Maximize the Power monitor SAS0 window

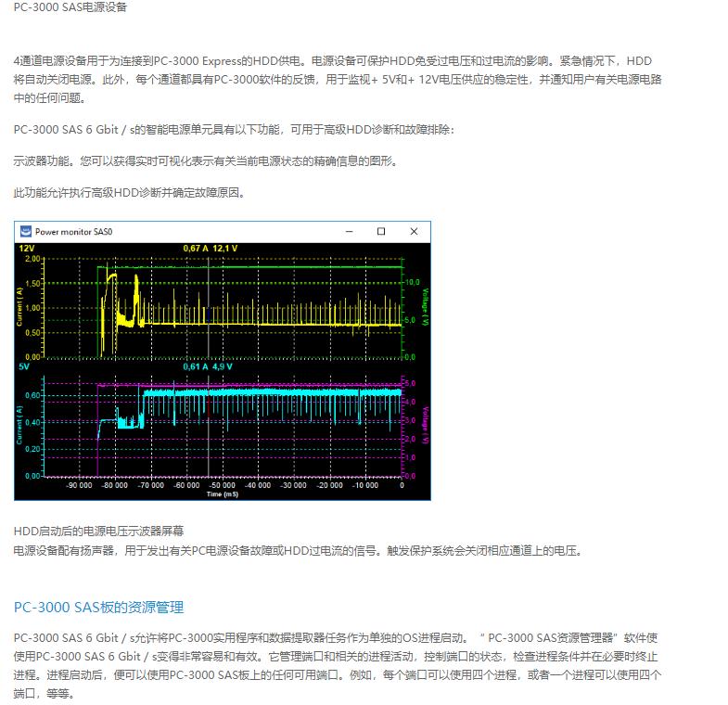[x=381, y=231]
